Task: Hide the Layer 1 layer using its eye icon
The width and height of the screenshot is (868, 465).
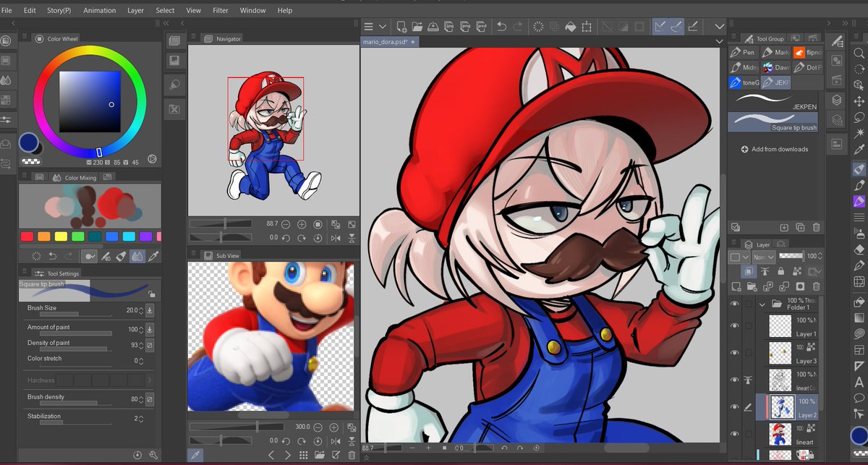Action: (735, 326)
